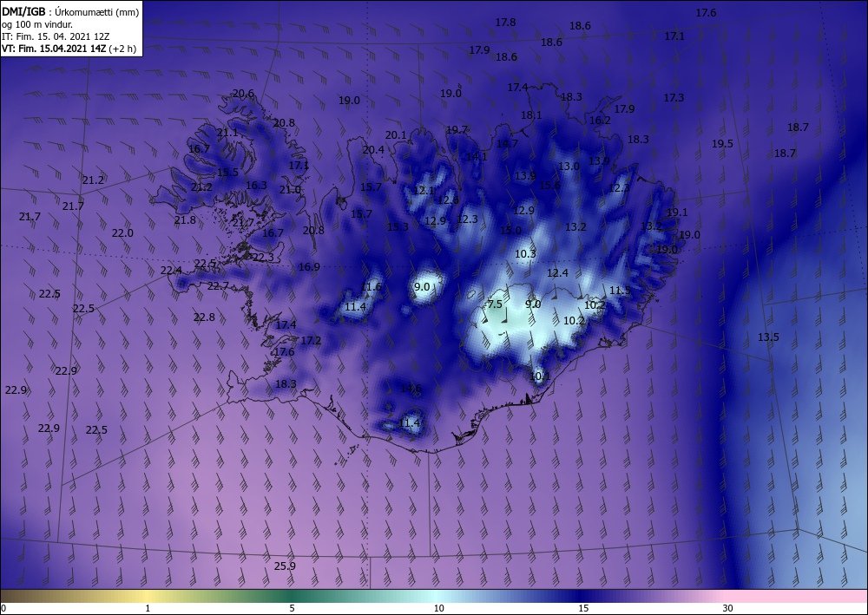The height and width of the screenshot is (615, 868).
Task: Click the 20.4 value on the north coast
Action: (x=373, y=149)
